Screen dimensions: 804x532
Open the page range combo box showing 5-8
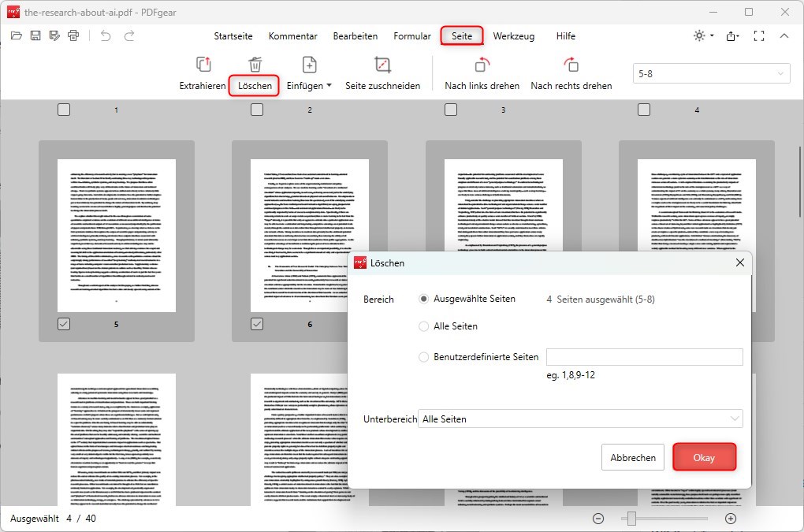point(710,73)
